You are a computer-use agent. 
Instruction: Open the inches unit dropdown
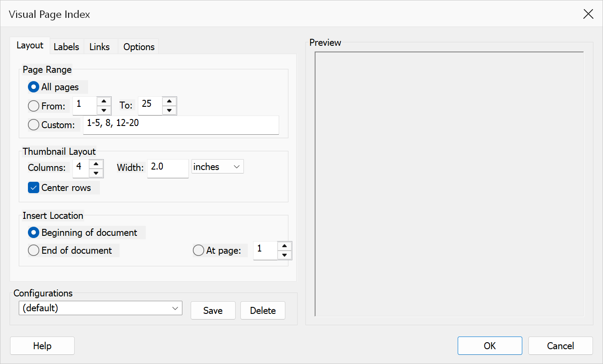point(217,167)
